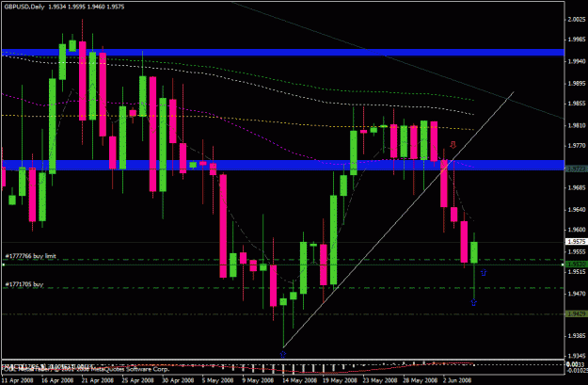Image resolution: width=588 pixels, height=385 pixels.
Task: Click the 1.9470 price axis label
Action: [577, 294]
